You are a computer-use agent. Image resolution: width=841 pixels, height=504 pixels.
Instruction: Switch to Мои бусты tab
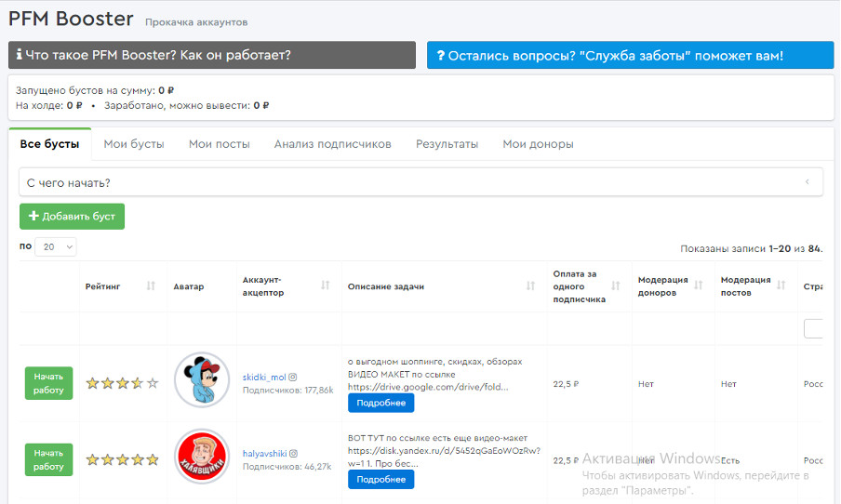pos(134,144)
